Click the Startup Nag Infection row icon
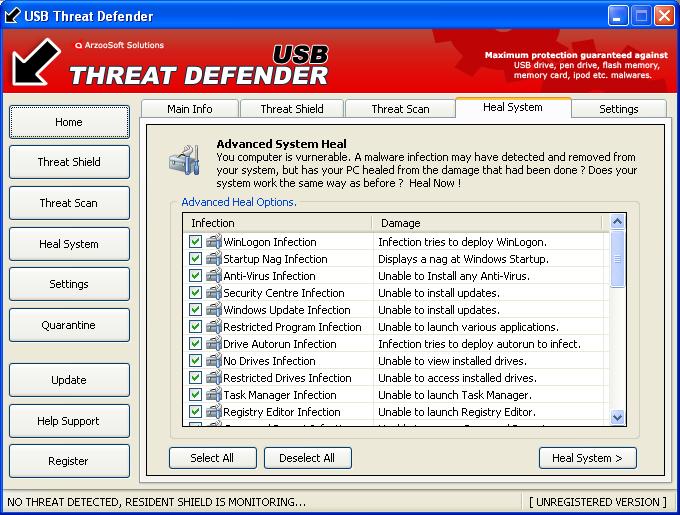 click(214, 258)
